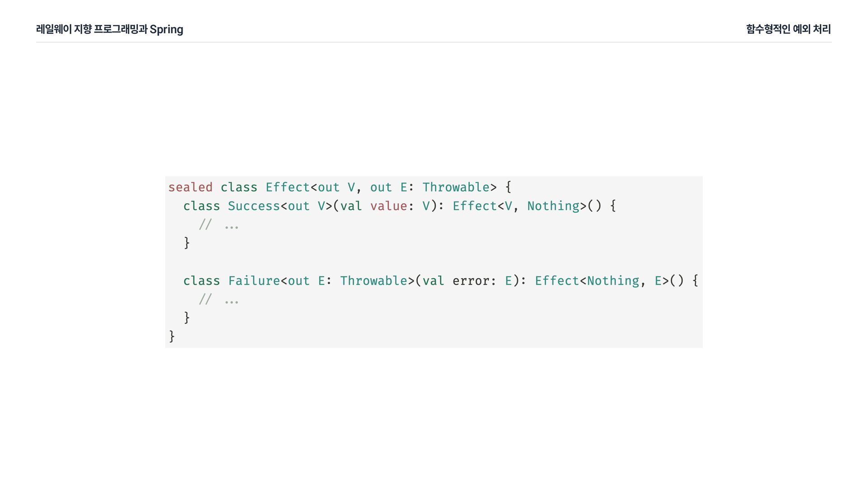
Task: Click the 'Effect' class name on the first line
Action: click(288, 187)
